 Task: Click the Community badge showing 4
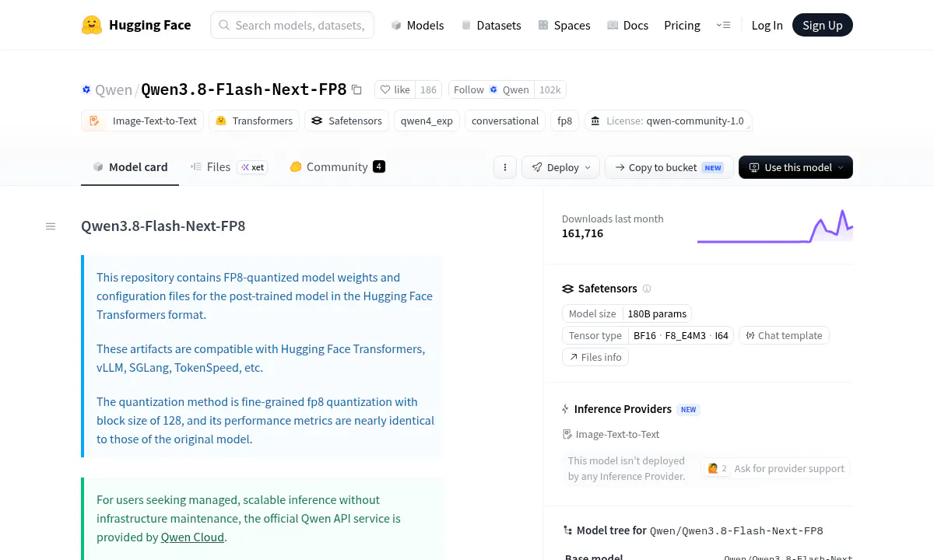(379, 166)
